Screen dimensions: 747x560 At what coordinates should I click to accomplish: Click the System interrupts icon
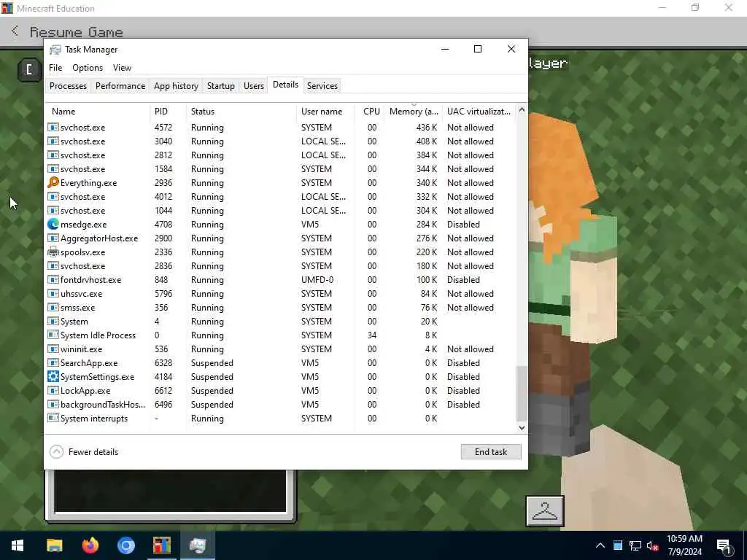pos(53,418)
